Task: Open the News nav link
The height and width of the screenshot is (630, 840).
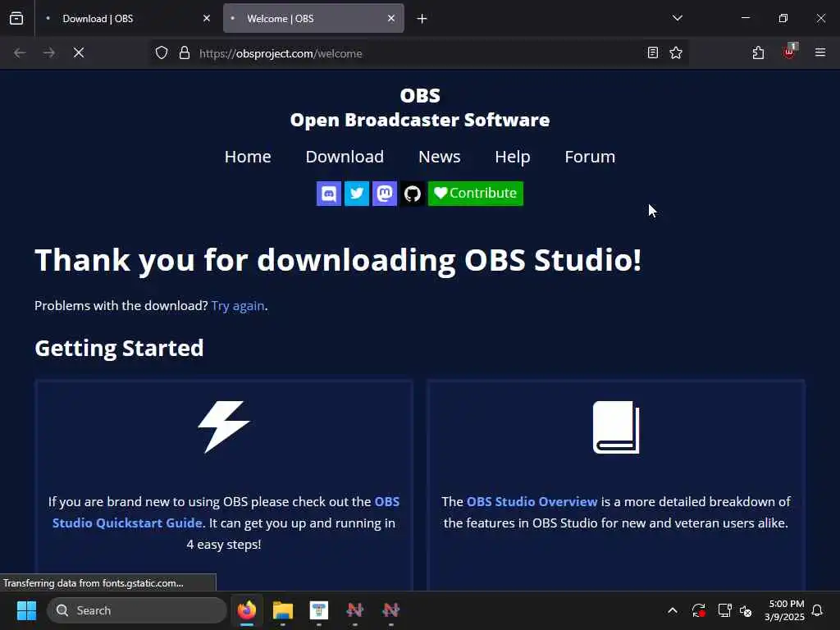Action: tap(440, 157)
